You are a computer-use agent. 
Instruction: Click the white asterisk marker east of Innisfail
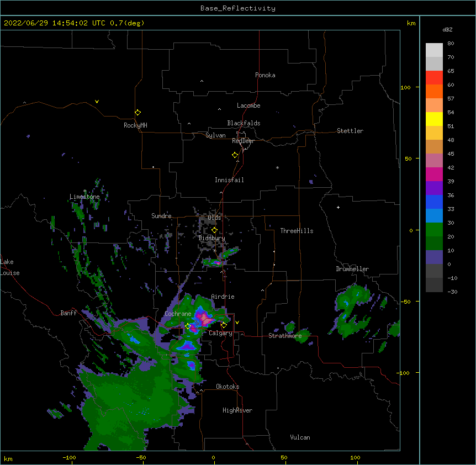click(x=277, y=167)
